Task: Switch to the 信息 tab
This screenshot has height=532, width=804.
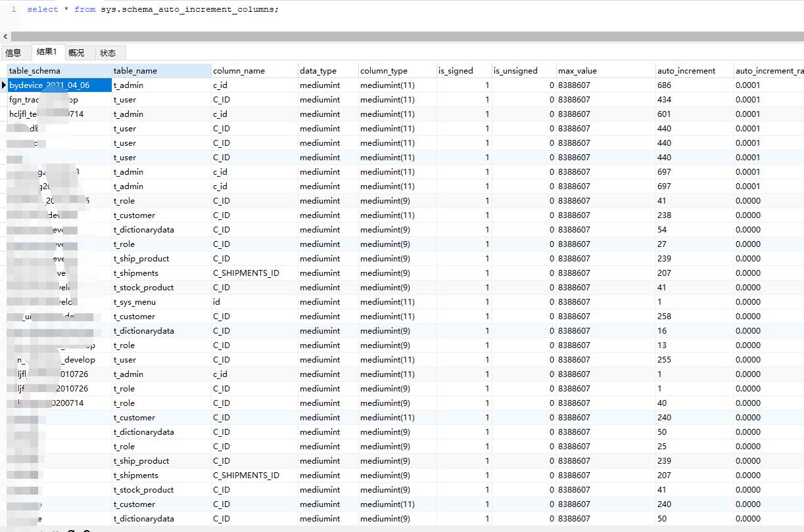Action: [x=14, y=53]
